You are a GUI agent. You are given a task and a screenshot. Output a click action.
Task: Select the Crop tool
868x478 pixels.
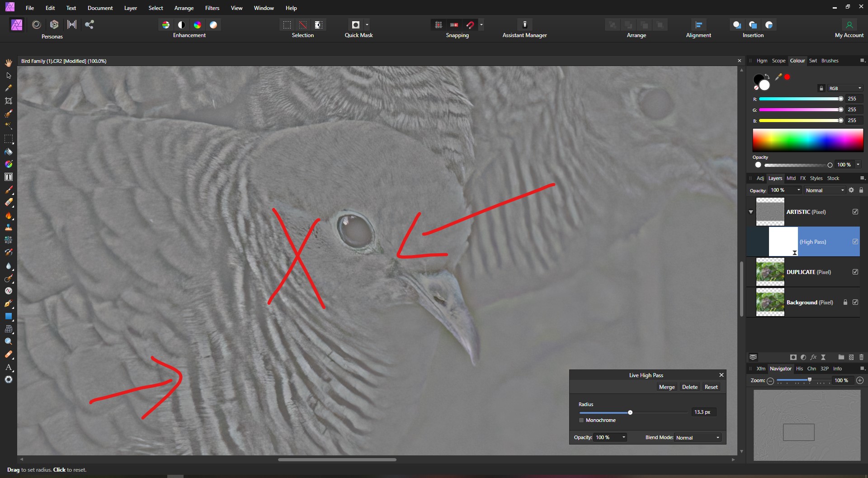coord(9,100)
